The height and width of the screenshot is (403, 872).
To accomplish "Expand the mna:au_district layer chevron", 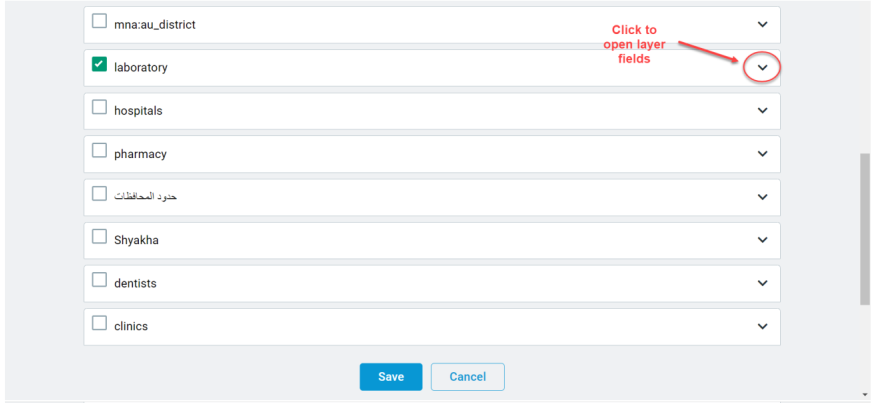I will (762, 24).
